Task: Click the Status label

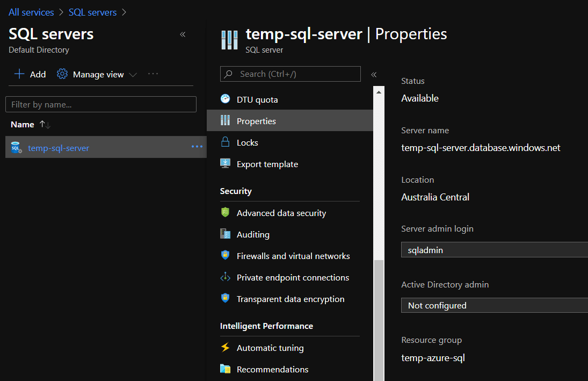Action: (x=412, y=81)
